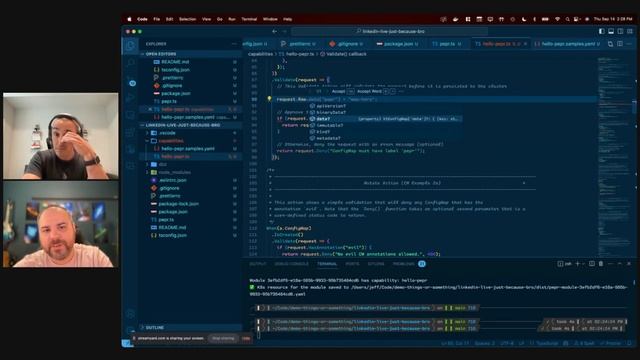The height and width of the screenshot is (360, 640).
Task: Open the Terminal menu in menu bar
Action: coord(249,19)
